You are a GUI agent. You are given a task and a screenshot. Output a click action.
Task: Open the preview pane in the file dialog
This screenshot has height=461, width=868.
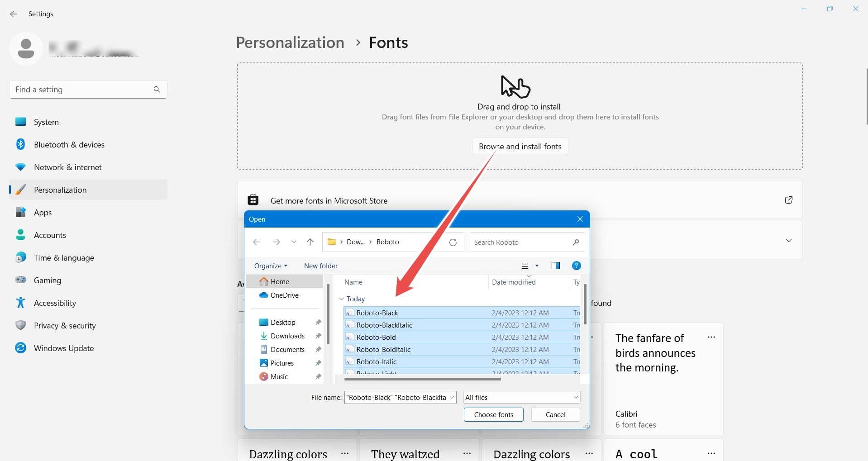(556, 266)
